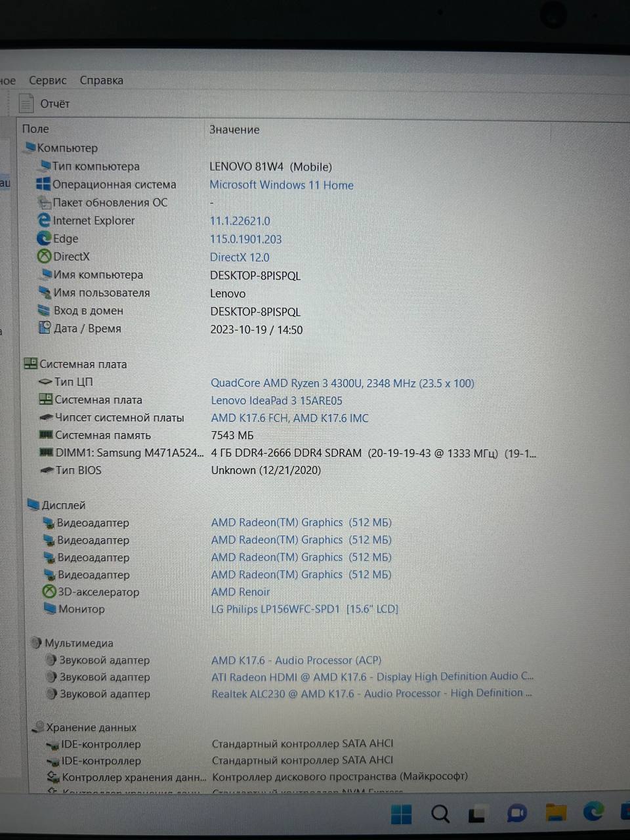Click the DirectX row icon
630x840 pixels.
point(44,257)
